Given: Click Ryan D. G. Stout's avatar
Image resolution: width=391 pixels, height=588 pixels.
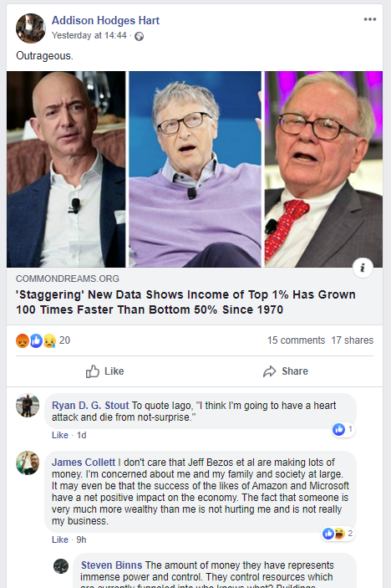Looking at the screenshot, I should click(28, 405).
